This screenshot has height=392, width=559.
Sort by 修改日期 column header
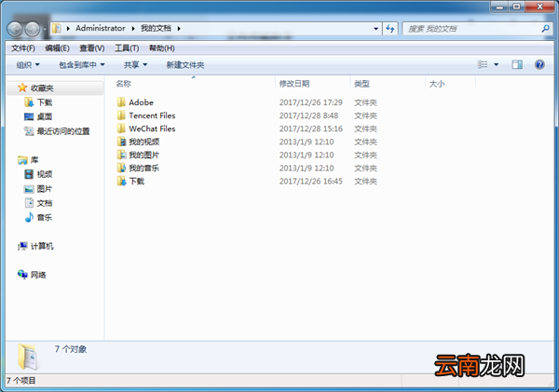[x=294, y=84]
